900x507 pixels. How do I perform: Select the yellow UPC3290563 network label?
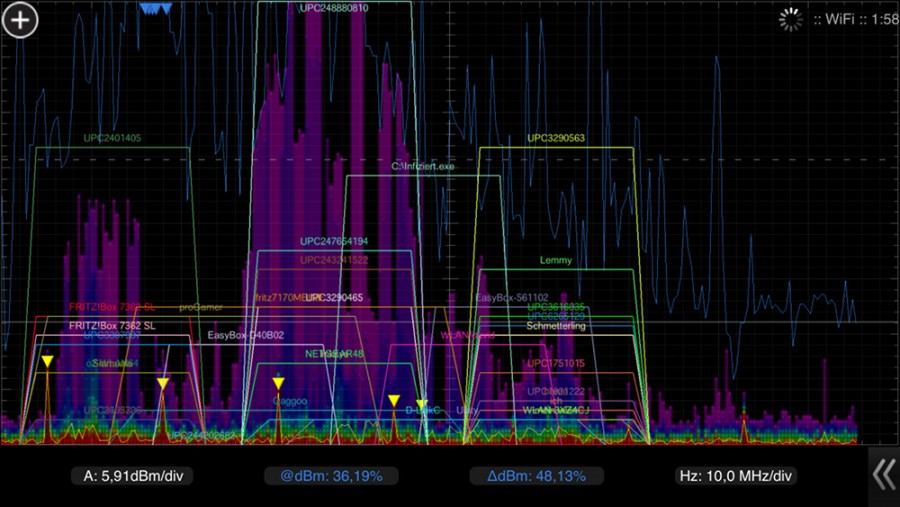point(556,138)
